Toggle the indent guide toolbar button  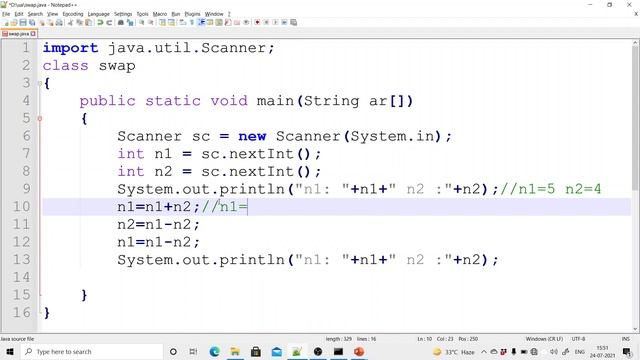click(202, 22)
